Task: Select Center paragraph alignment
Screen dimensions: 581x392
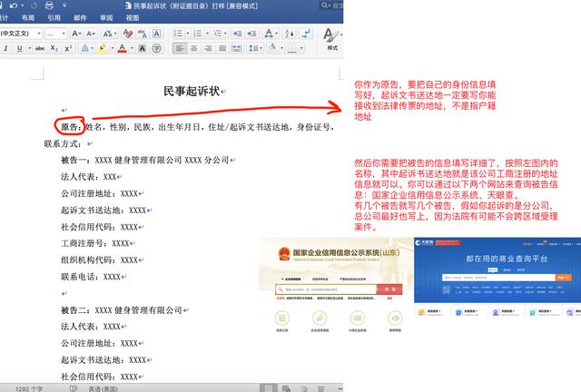Action: (193, 48)
